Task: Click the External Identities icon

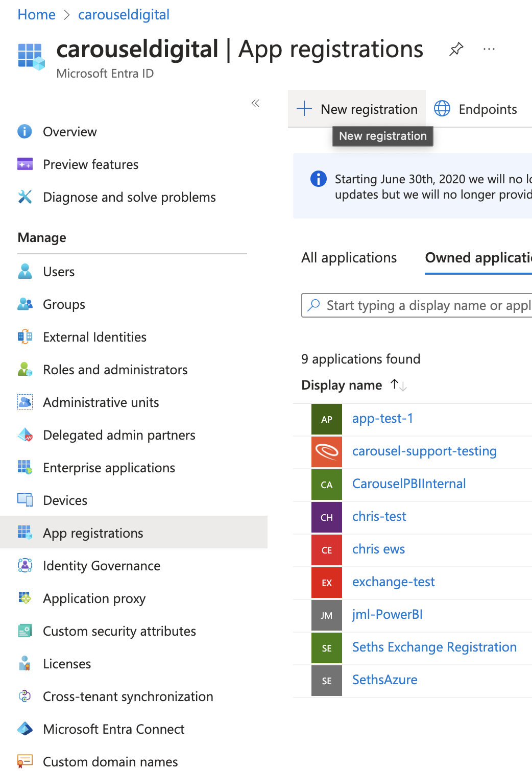Action: [x=25, y=337]
